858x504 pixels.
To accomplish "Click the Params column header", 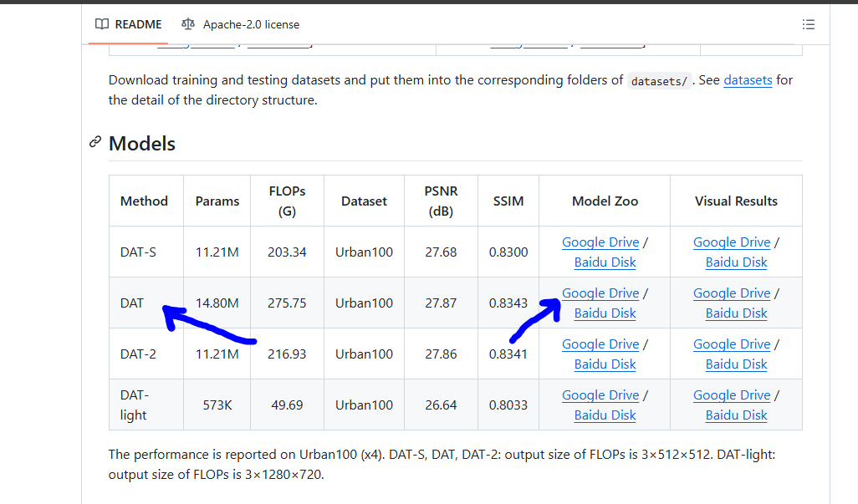I will [217, 201].
